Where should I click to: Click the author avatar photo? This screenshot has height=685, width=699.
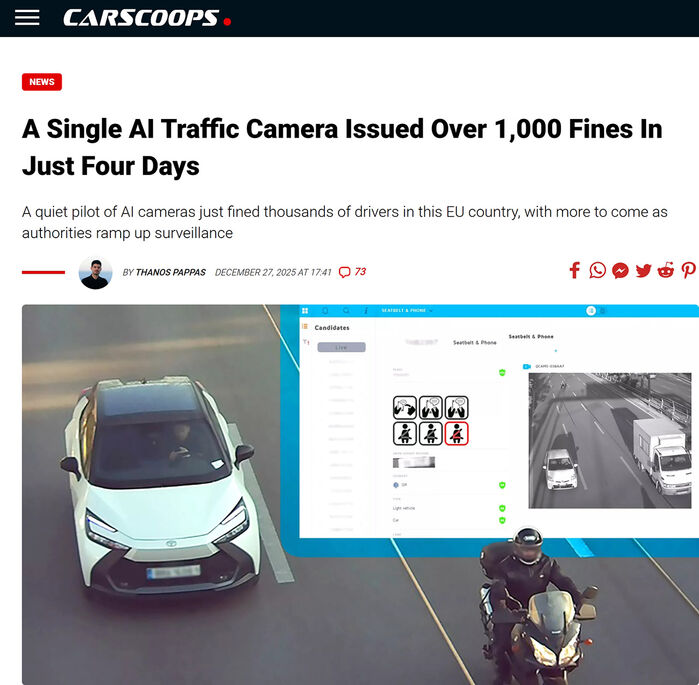point(95,273)
